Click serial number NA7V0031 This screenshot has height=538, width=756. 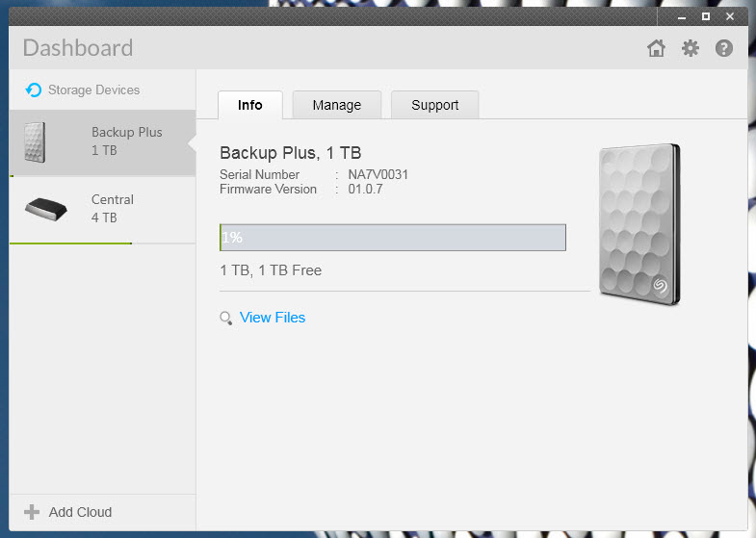point(378,174)
